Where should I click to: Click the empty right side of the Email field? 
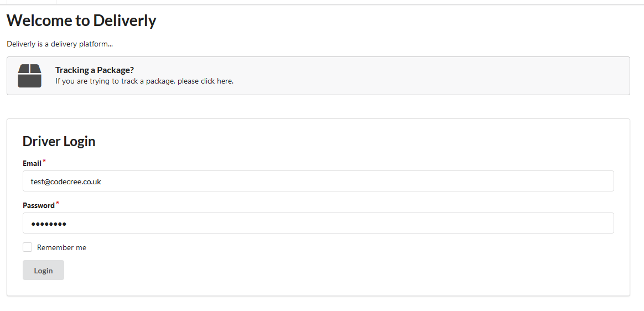click(x=498, y=181)
